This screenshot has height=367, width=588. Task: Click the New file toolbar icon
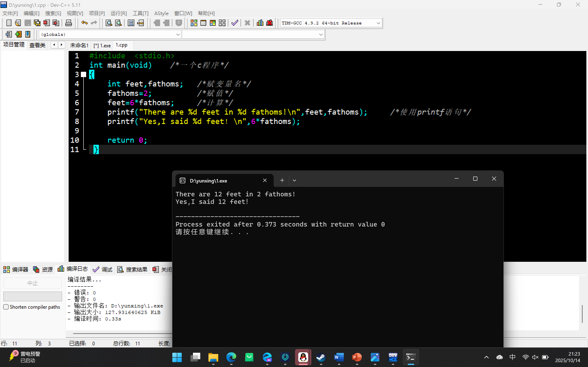[9, 23]
